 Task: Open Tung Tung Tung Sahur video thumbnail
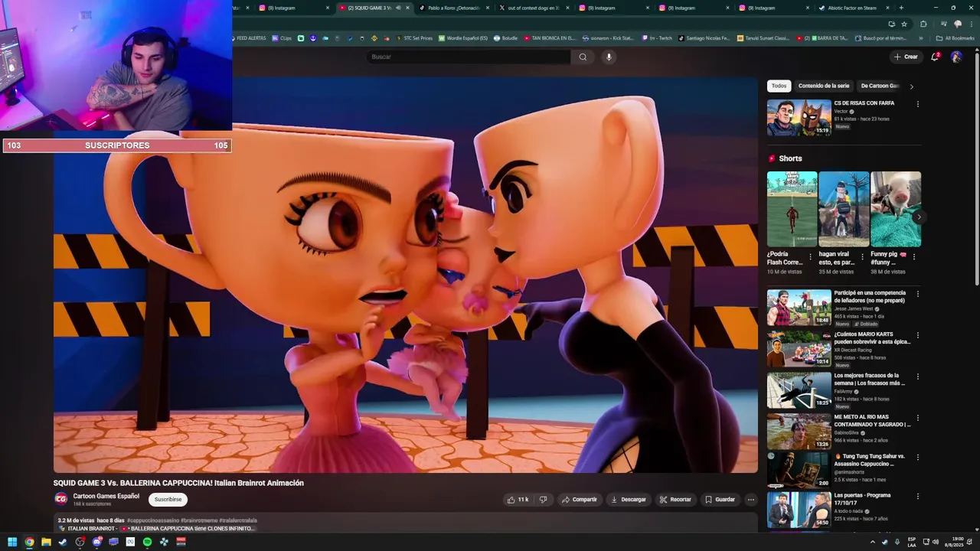click(799, 470)
